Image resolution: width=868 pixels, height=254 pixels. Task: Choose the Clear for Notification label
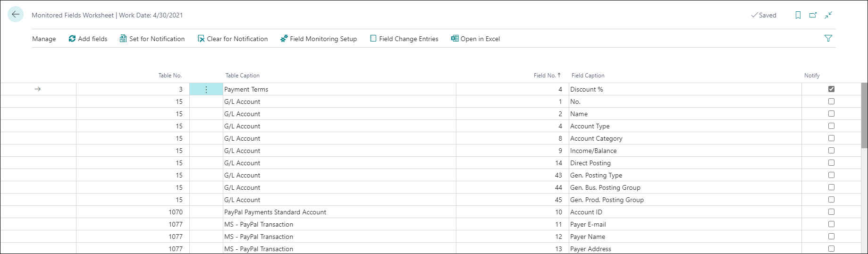[237, 39]
